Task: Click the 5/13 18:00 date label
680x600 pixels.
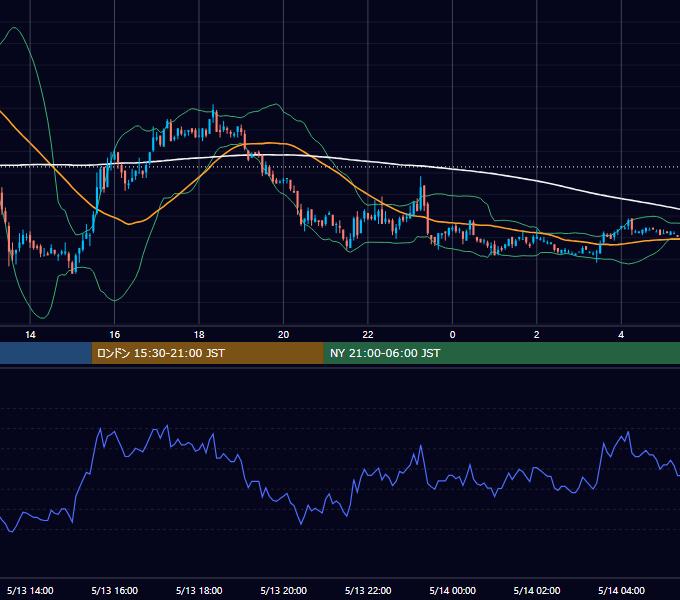Action: 199,590
